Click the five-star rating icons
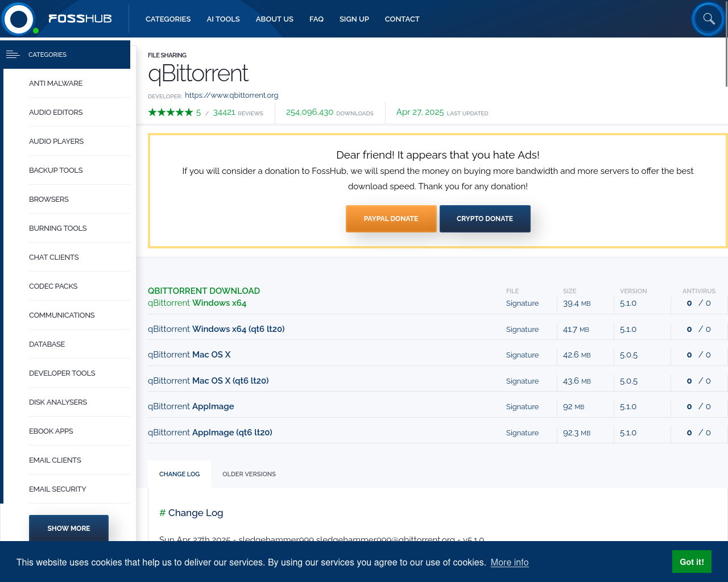Image resolution: width=728 pixels, height=582 pixels. [171, 113]
